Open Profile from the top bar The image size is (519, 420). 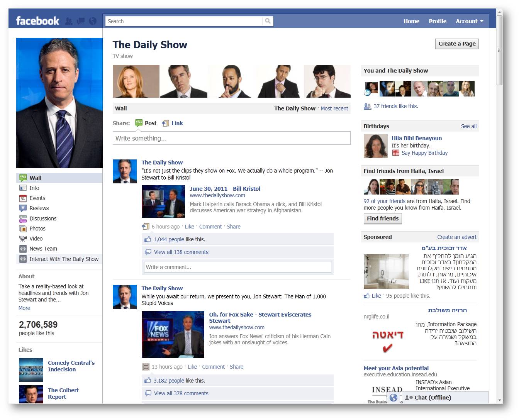coord(438,21)
